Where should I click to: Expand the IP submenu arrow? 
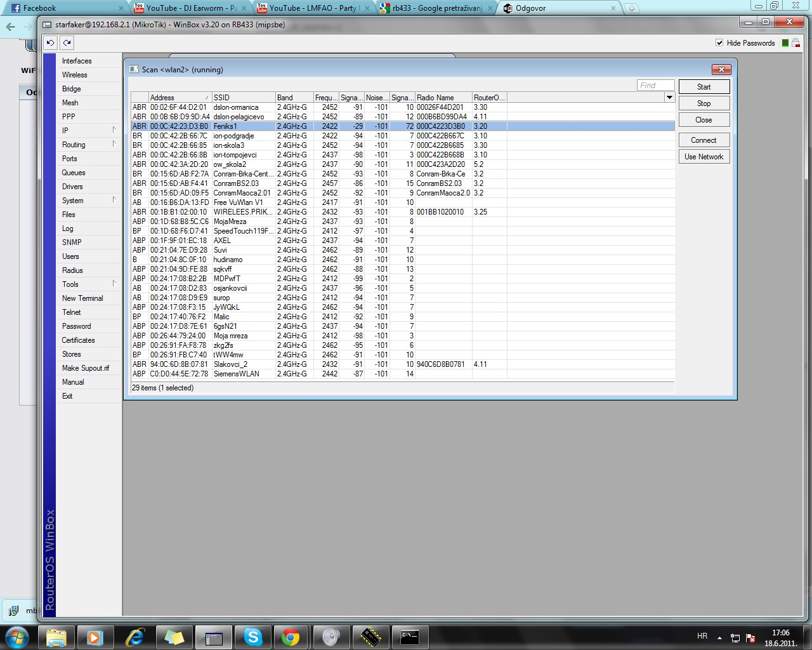coord(114,130)
